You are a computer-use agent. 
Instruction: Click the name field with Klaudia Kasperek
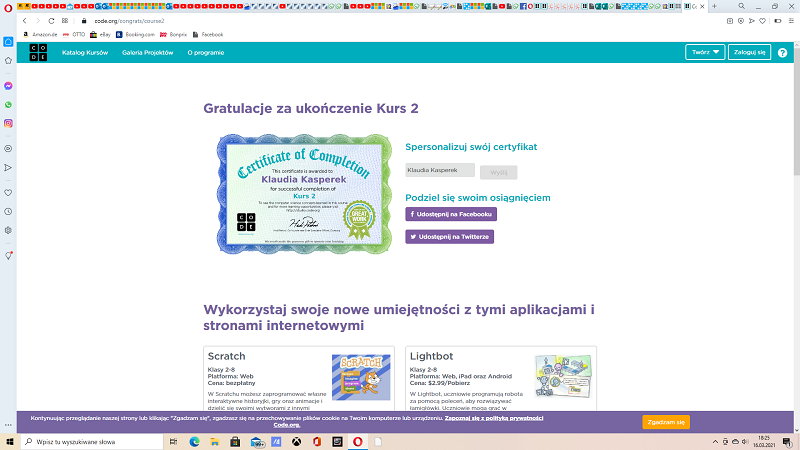(x=440, y=171)
